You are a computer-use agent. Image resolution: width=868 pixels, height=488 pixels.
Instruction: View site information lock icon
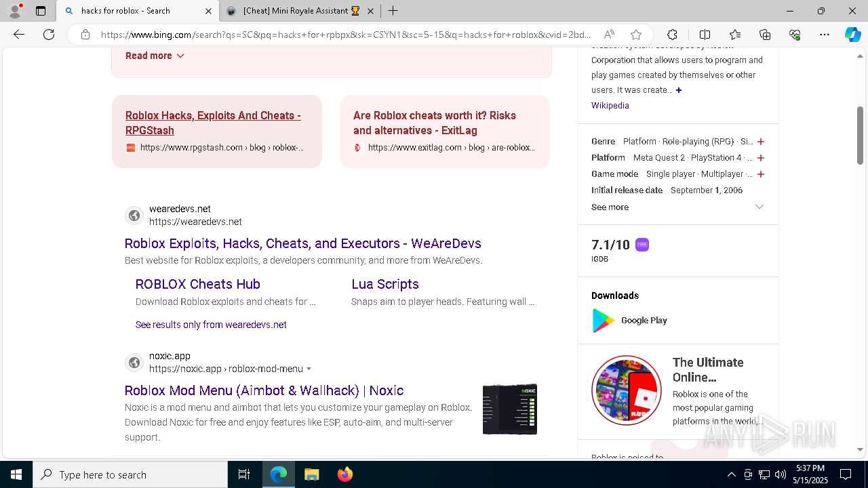[x=85, y=35]
